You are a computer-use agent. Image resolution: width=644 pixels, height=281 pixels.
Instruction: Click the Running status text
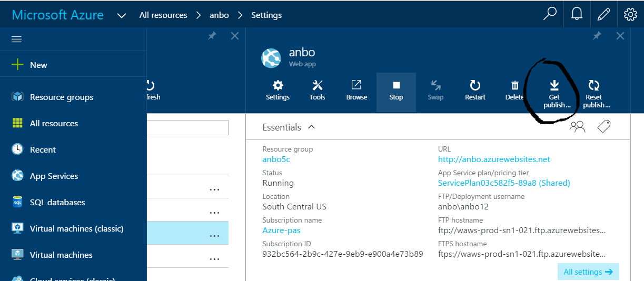click(x=278, y=183)
